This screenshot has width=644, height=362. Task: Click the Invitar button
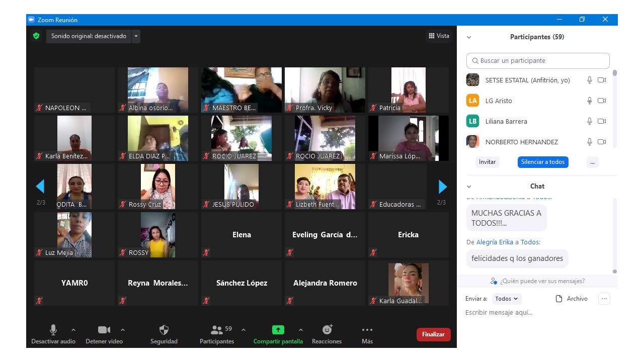(x=487, y=162)
